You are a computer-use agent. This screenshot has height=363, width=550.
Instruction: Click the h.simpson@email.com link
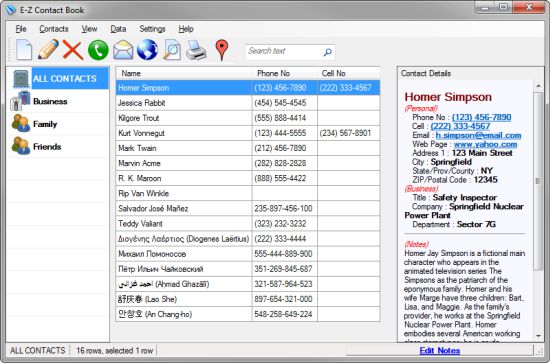(x=478, y=135)
